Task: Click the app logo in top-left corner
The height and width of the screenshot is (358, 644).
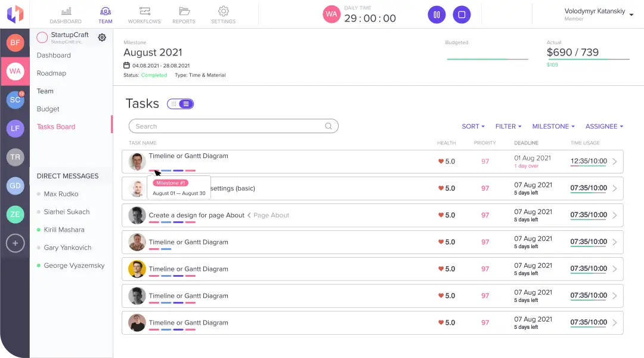Action: (x=14, y=13)
